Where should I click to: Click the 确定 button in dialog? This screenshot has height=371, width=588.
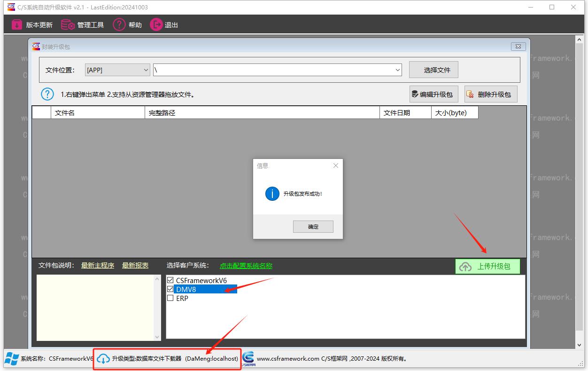click(x=313, y=227)
